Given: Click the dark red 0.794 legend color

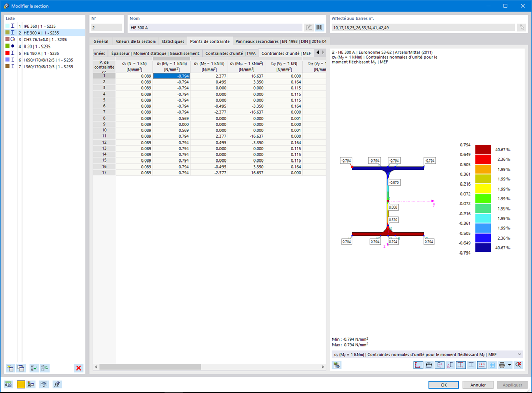Looking at the screenshot, I should click(x=483, y=150).
